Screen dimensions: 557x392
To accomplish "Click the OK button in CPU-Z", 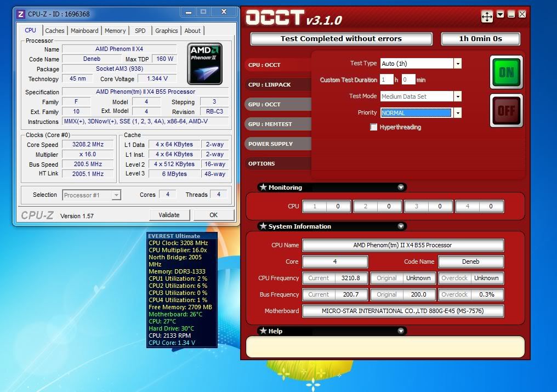I will (x=213, y=215).
